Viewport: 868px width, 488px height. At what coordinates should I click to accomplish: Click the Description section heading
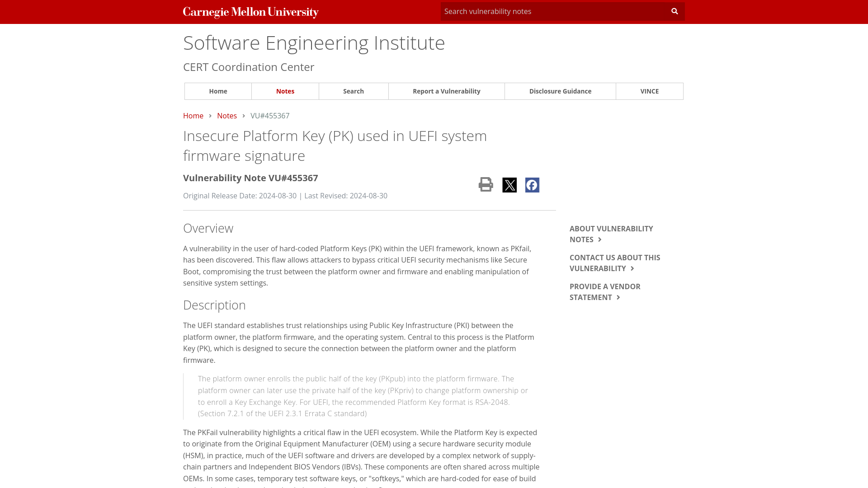214,305
